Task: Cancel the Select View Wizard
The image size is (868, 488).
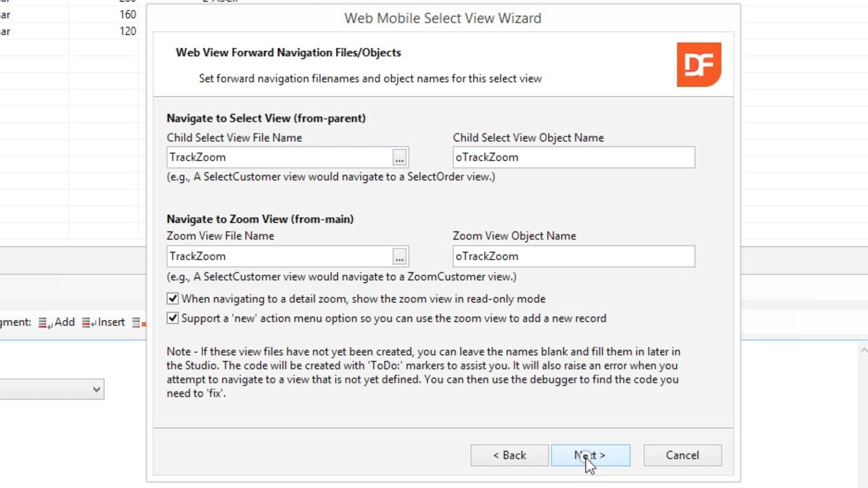Action: pyautogui.click(x=682, y=455)
